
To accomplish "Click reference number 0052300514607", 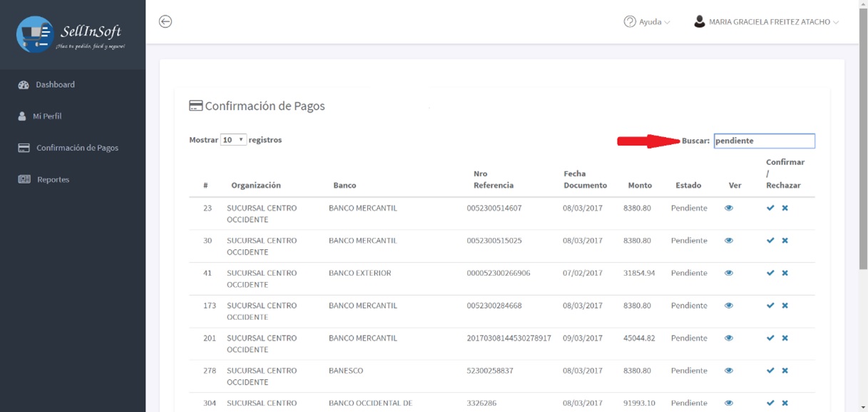I will tap(494, 208).
